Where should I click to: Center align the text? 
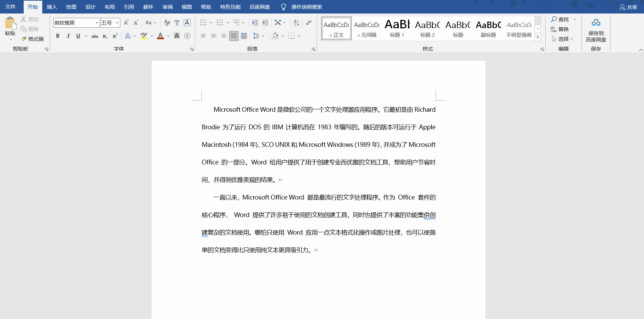pos(213,36)
